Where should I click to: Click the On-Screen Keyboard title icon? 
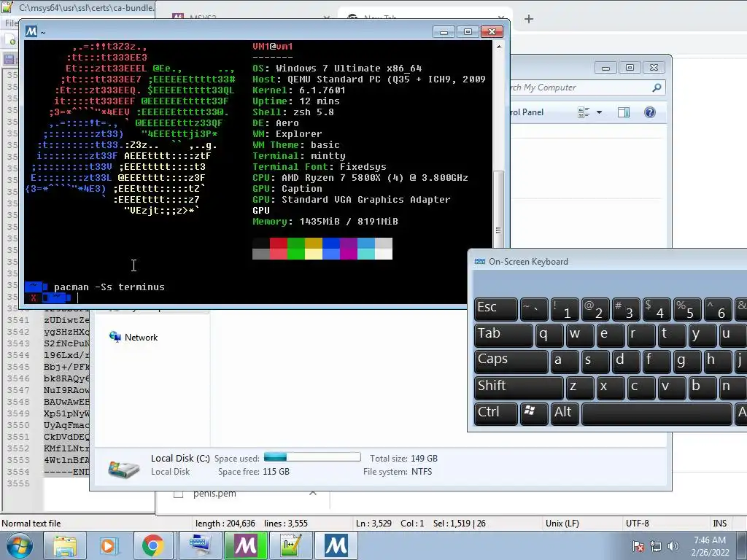pyautogui.click(x=480, y=262)
